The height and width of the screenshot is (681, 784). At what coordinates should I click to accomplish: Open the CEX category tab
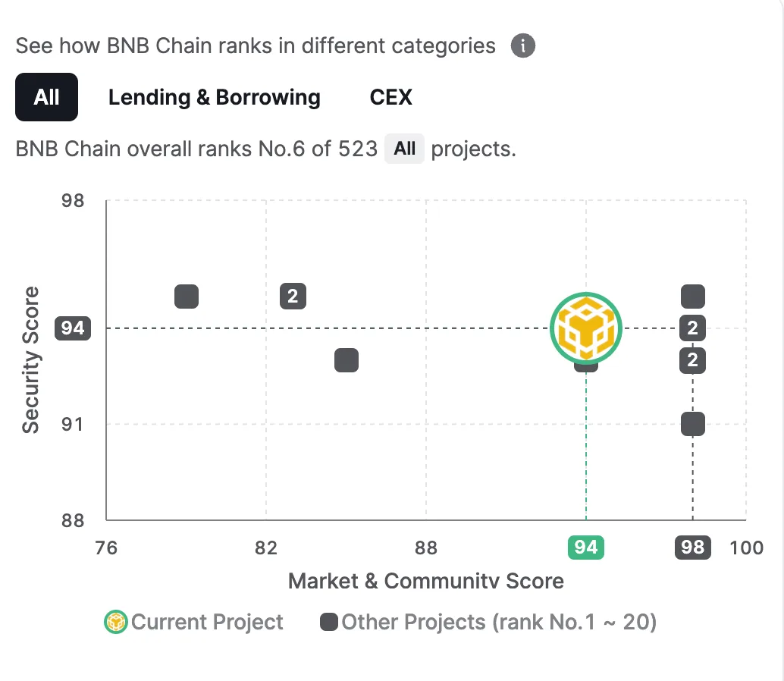[391, 97]
